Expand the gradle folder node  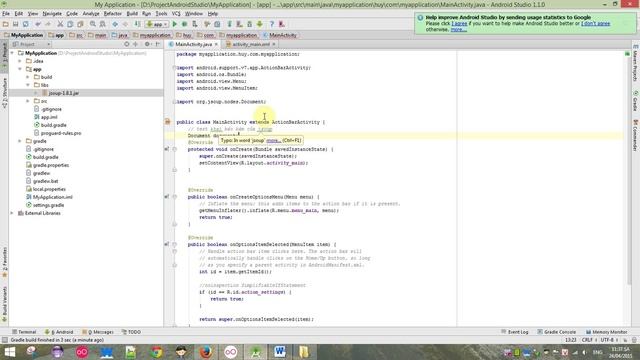tap(20, 141)
